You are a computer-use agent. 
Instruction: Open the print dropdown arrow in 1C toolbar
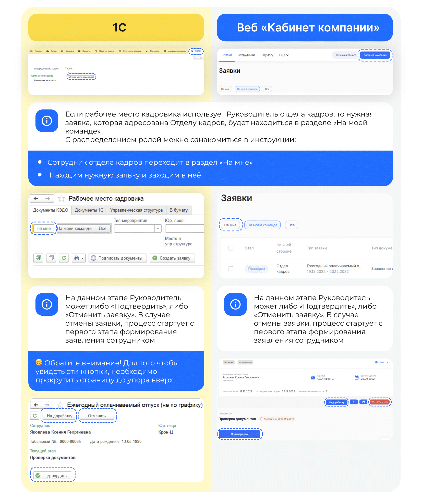(82, 258)
